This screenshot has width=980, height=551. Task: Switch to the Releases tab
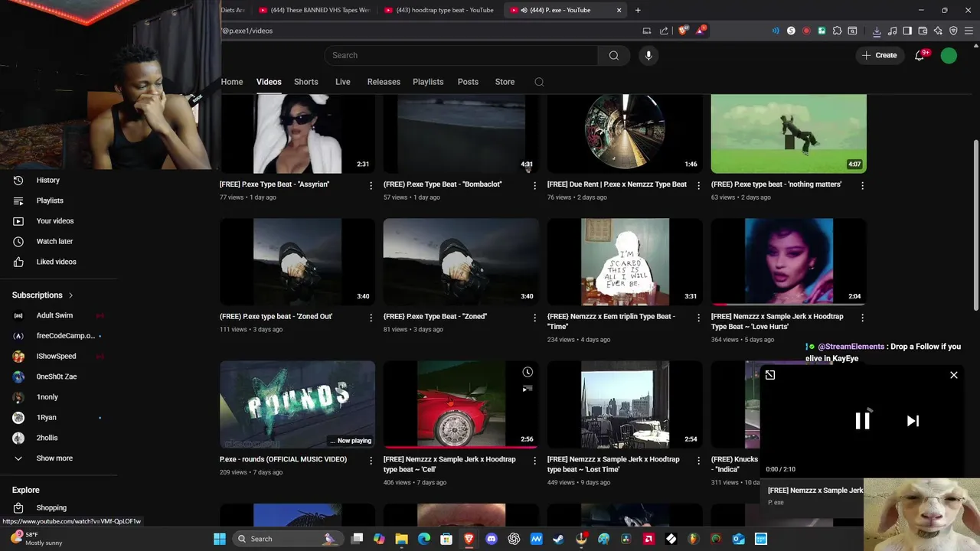pyautogui.click(x=384, y=82)
